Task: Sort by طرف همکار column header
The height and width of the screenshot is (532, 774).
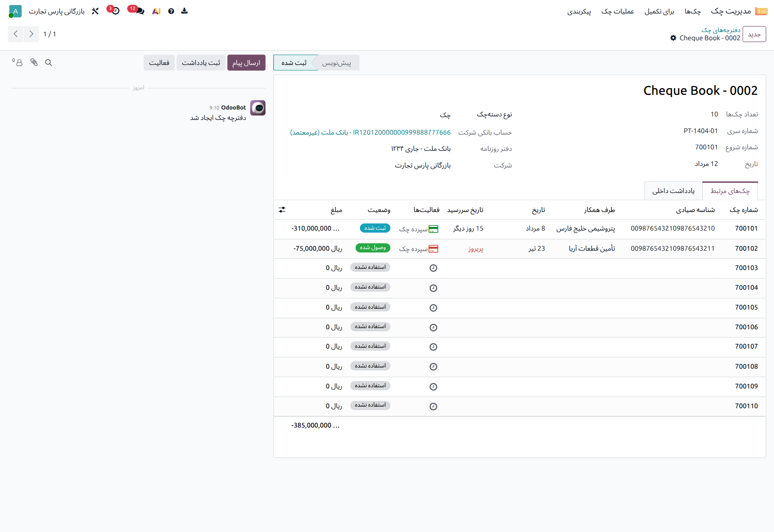Action: coord(599,210)
